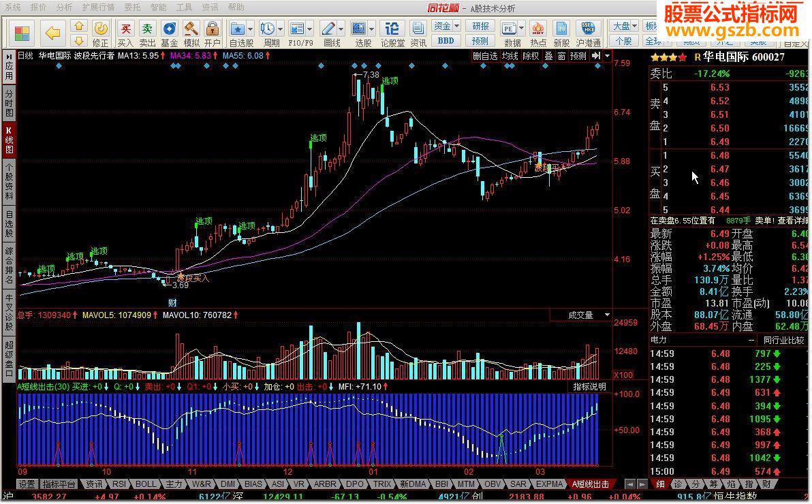Click the yellow up arrow icon
The image size is (812, 504).
click(x=79, y=27)
